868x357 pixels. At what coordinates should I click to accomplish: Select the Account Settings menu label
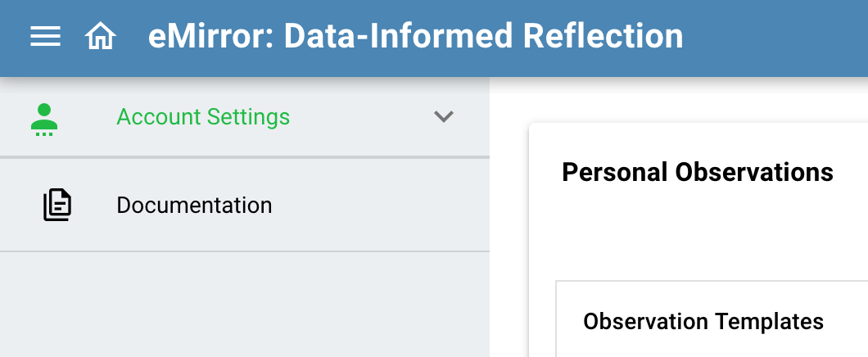203,117
